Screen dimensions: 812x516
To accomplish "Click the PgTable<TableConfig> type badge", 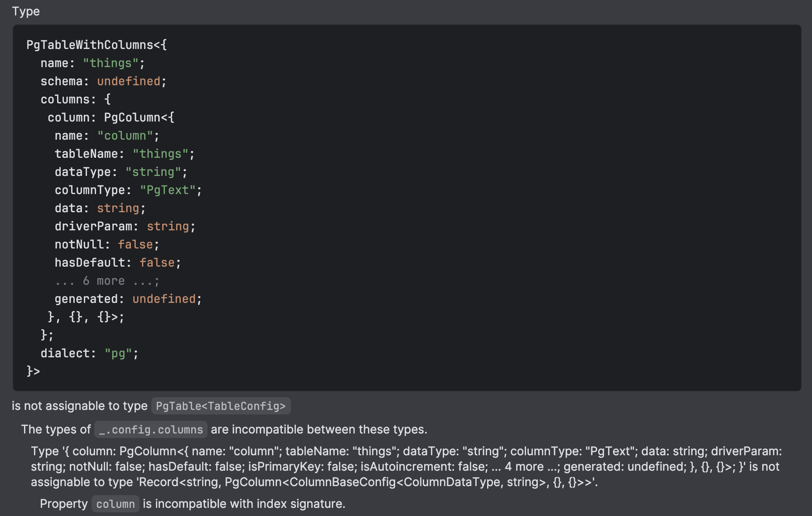I will [221, 406].
